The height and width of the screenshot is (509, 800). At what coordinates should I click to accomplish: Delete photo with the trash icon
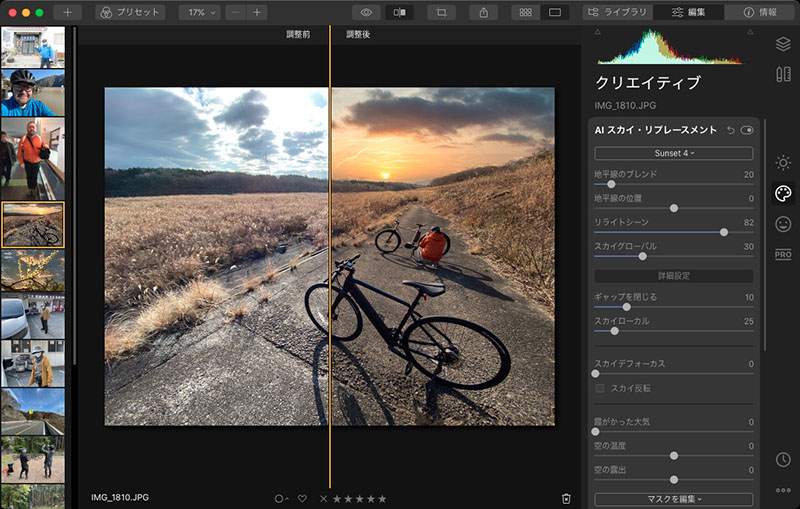pos(566,499)
